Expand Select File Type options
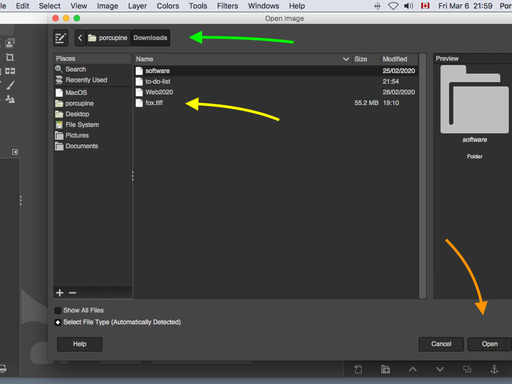The width and height of the screenshot is (512, 384). 58,322
